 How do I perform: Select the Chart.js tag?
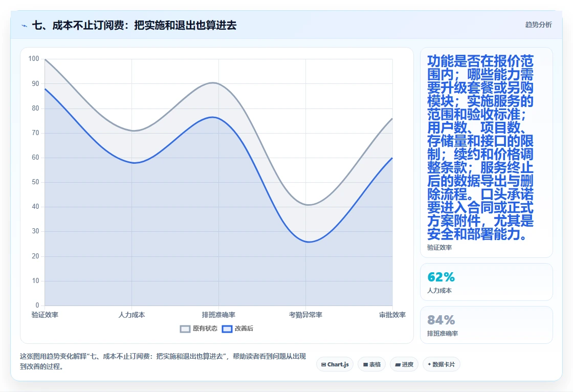(x=335, y=364)
